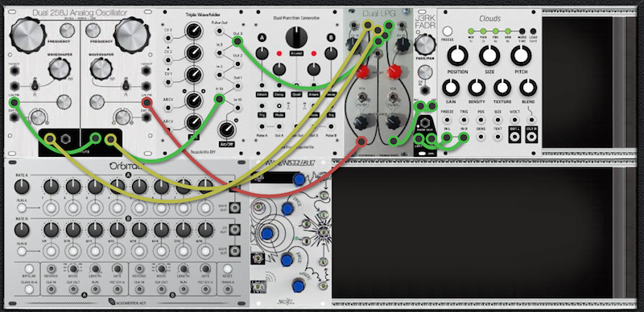Click the J3RK FADR FADE/PAN knob
This screenshot has width=644, height=312.
(425, 45)
